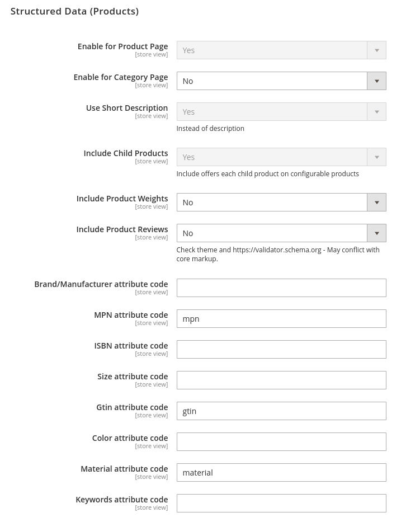
Task: Click the Enable for Category Page dropdown arrow
Action: pos(376,81)
